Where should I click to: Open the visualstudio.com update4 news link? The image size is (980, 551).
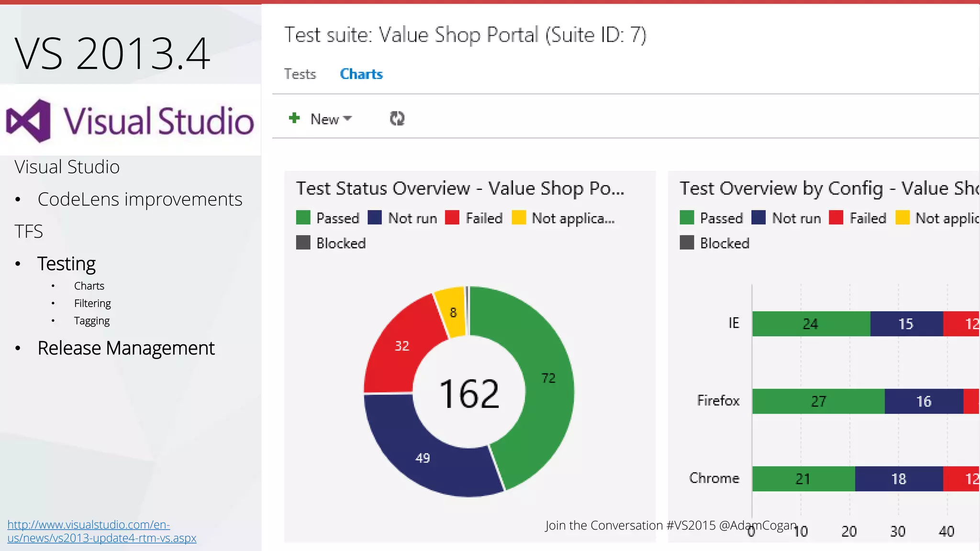point(101,531)
